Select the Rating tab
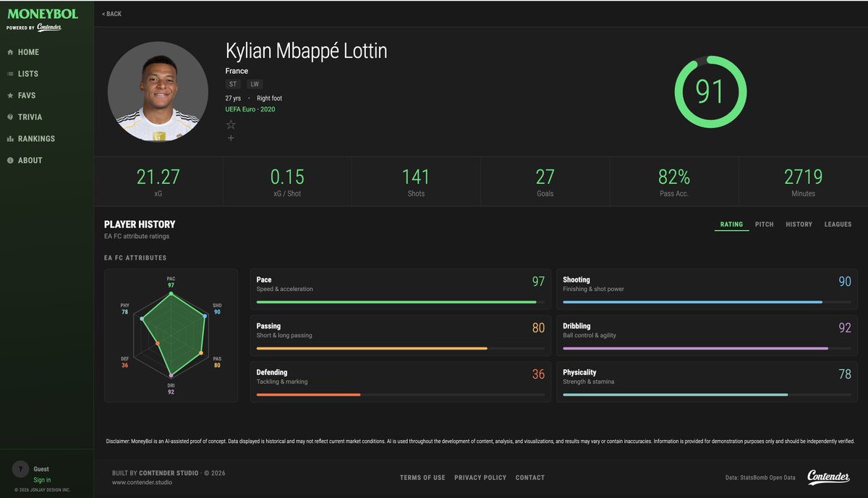 pyautogui.click(x=731, y=224)
